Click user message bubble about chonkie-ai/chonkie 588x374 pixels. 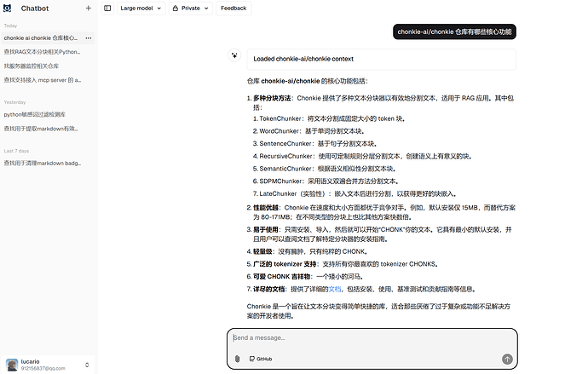click(454, 32)
